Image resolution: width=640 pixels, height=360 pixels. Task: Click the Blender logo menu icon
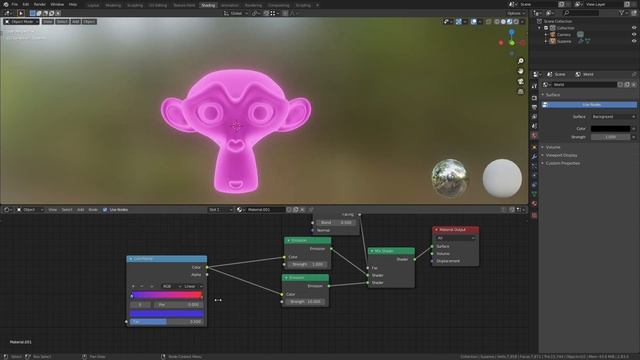click(6, 4)
